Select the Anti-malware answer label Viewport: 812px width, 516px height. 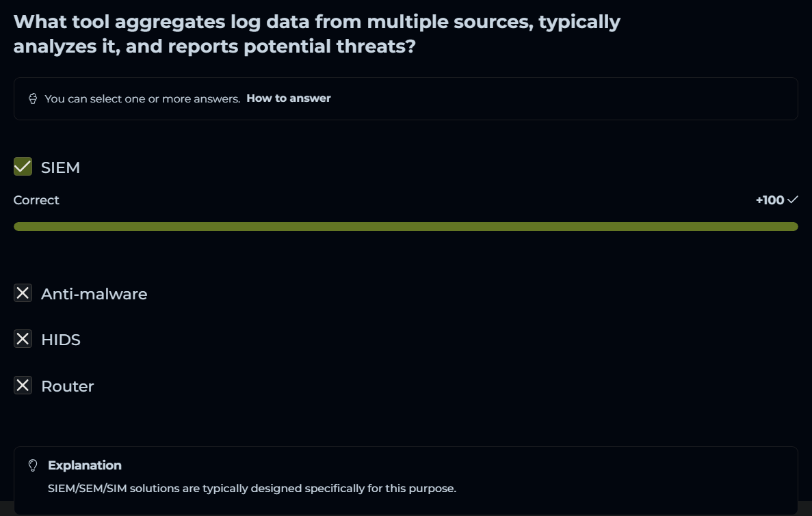[94, 294]
